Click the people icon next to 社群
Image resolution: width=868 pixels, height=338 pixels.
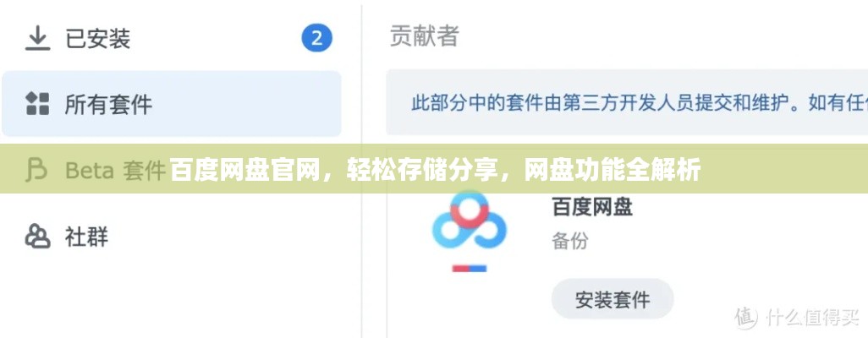click(37, 237)
